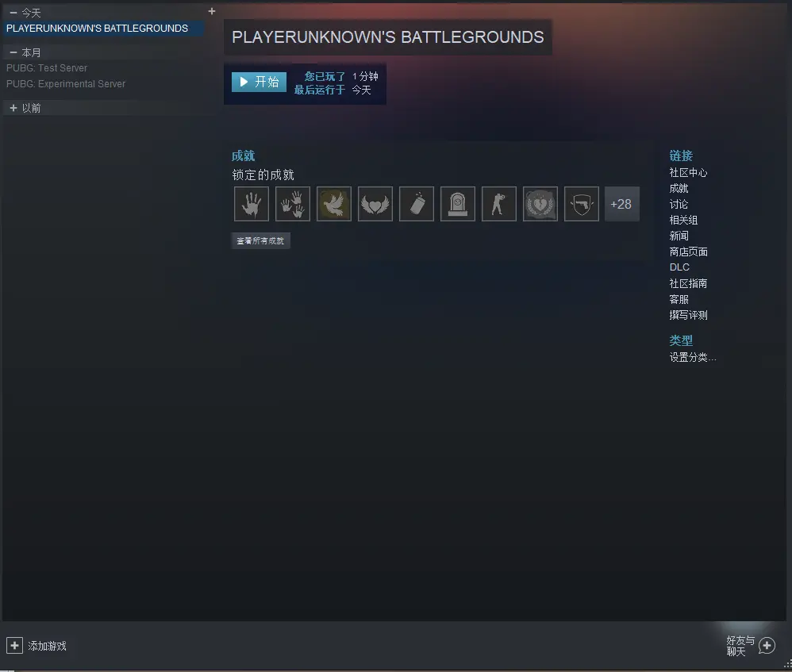Click the 1 分钟 playtime value
Image resolution: width=792 pixels, height=672 pixels.
click(x=365, y=76)
